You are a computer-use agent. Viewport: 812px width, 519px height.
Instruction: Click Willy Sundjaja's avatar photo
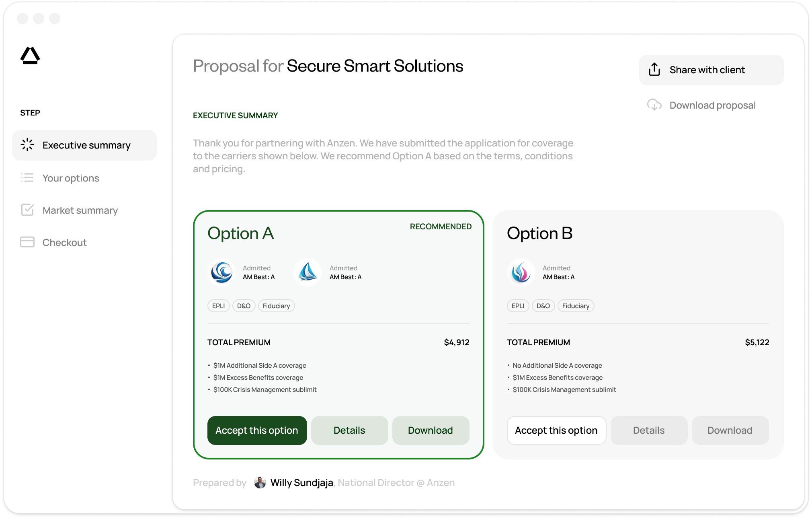[x=260, y=482]
